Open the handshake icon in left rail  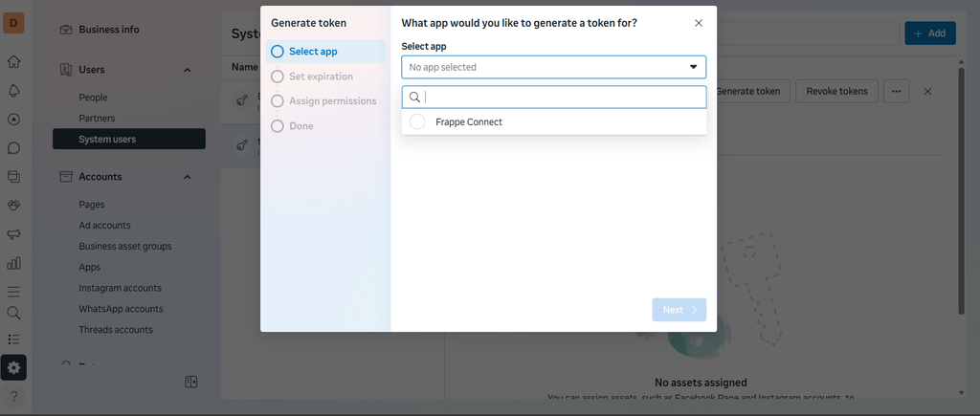click(13, 206)
